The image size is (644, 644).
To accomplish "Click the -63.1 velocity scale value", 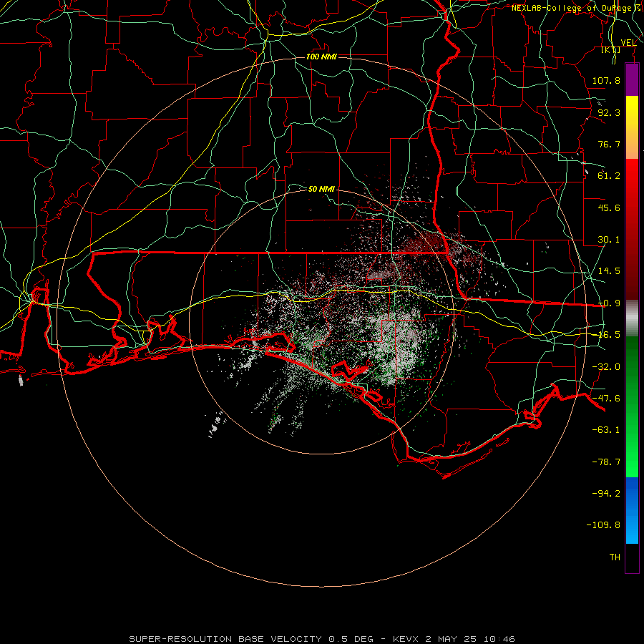I will pos(606,430).
